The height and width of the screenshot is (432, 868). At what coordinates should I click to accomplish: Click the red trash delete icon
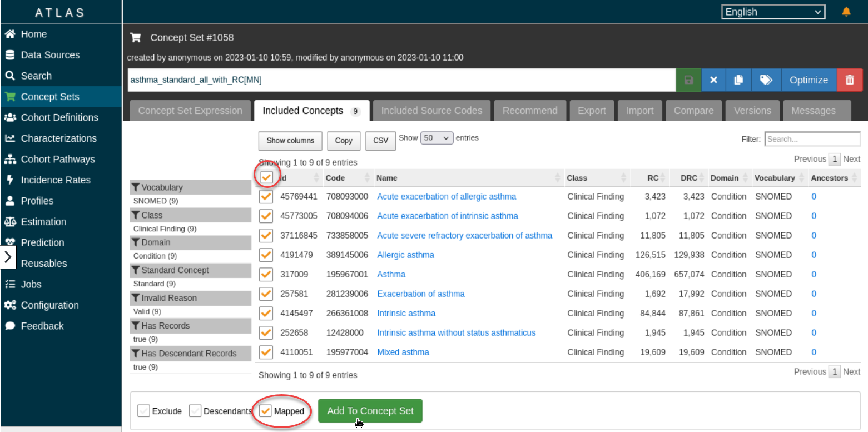pyautogui.click(x=850, y=80)
